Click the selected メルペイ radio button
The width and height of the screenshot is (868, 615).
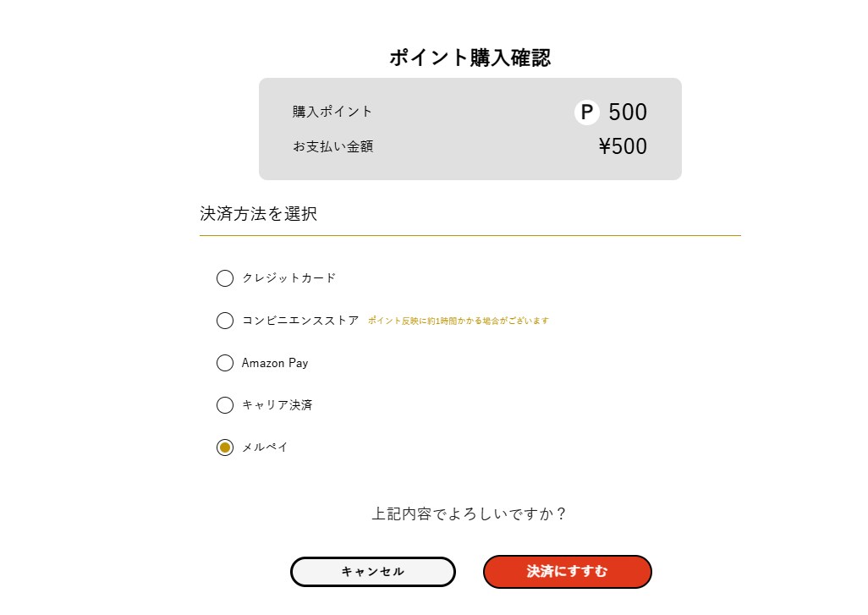tap(225, 448)
